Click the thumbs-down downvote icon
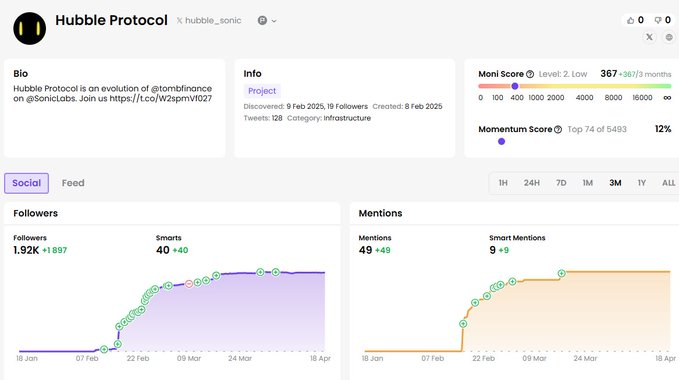Viewport: 679px width, 380px height. 658,20
